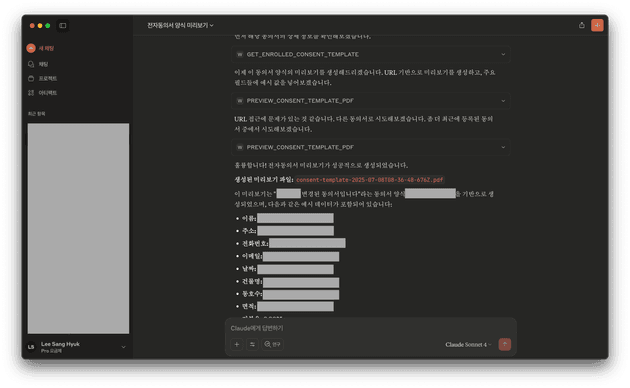Click the 이름: bullet label
This screenshot has width=630, height=388.
click(x=249, y=219)
